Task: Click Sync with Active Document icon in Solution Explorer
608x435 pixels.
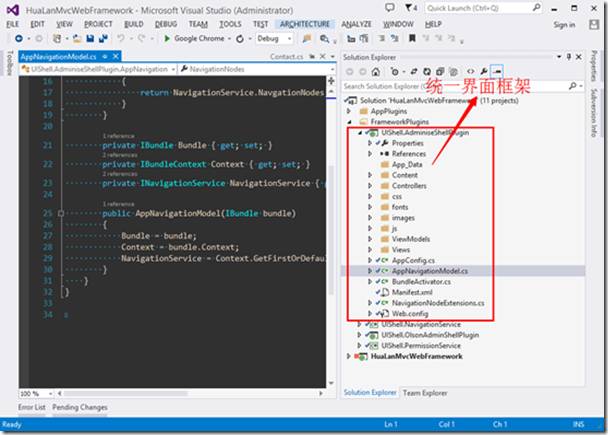Action: [x=414, y=72]
